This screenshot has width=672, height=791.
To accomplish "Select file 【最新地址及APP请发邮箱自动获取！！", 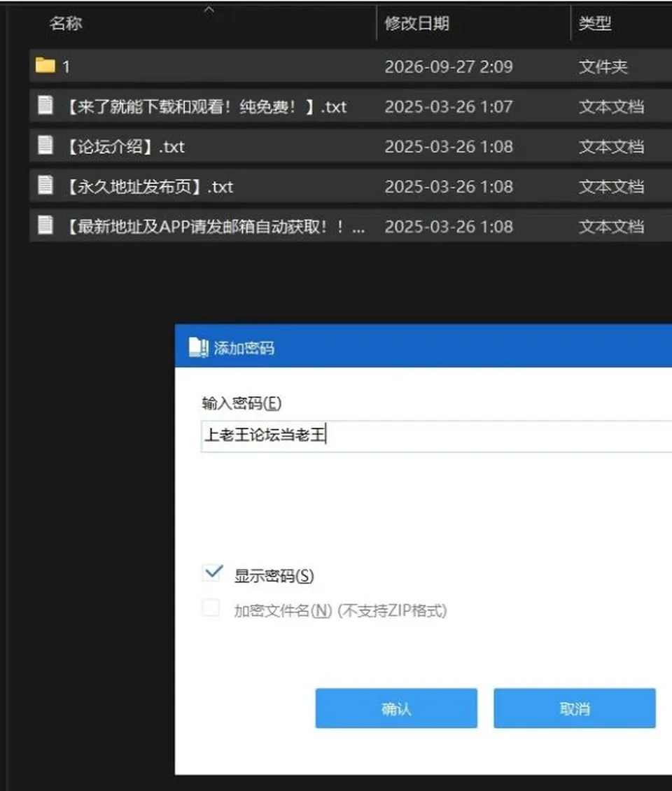I will pyautogui.click(x=216, y=227).
